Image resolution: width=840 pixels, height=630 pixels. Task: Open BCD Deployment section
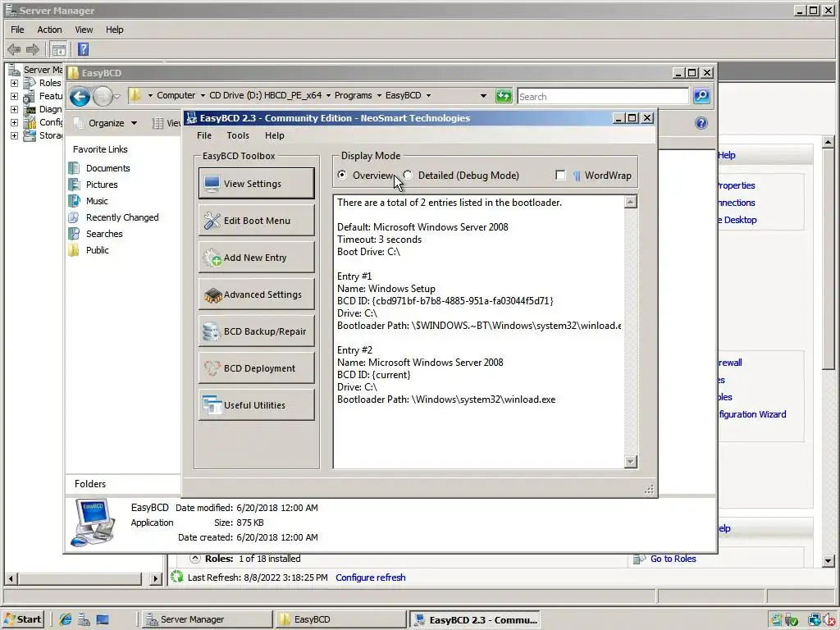point(256,368)
